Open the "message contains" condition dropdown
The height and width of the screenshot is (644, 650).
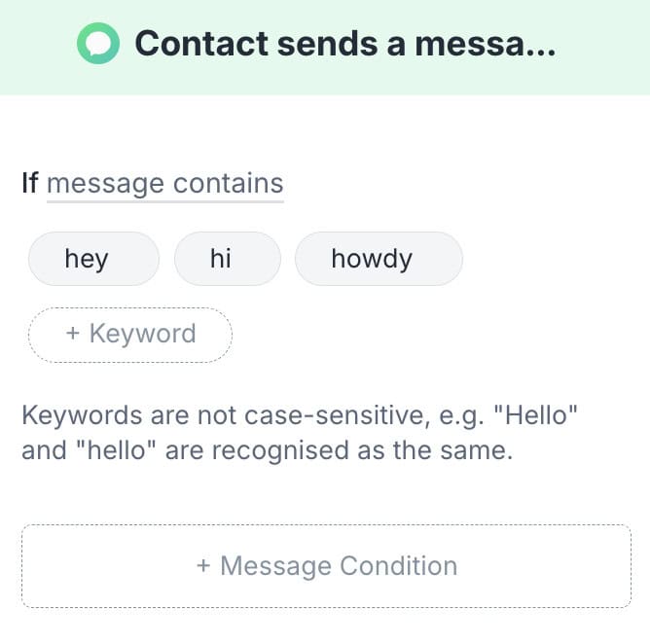click(x=164, y=183)
